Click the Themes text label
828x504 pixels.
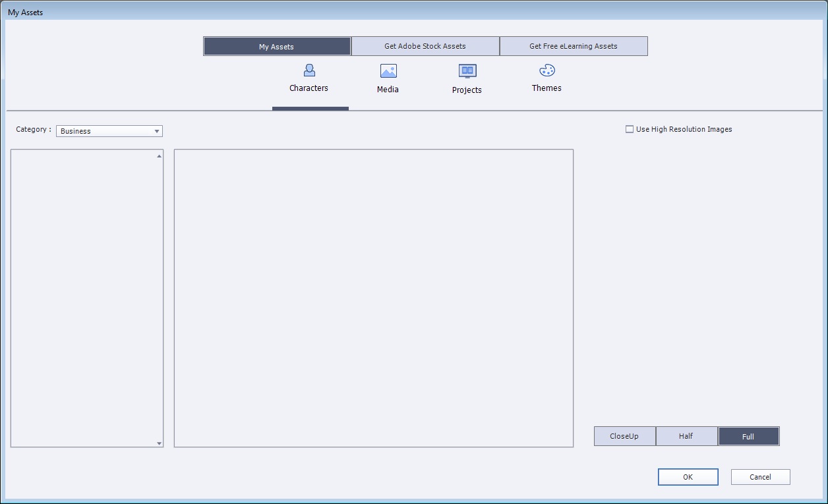click(x=547, y=88)
